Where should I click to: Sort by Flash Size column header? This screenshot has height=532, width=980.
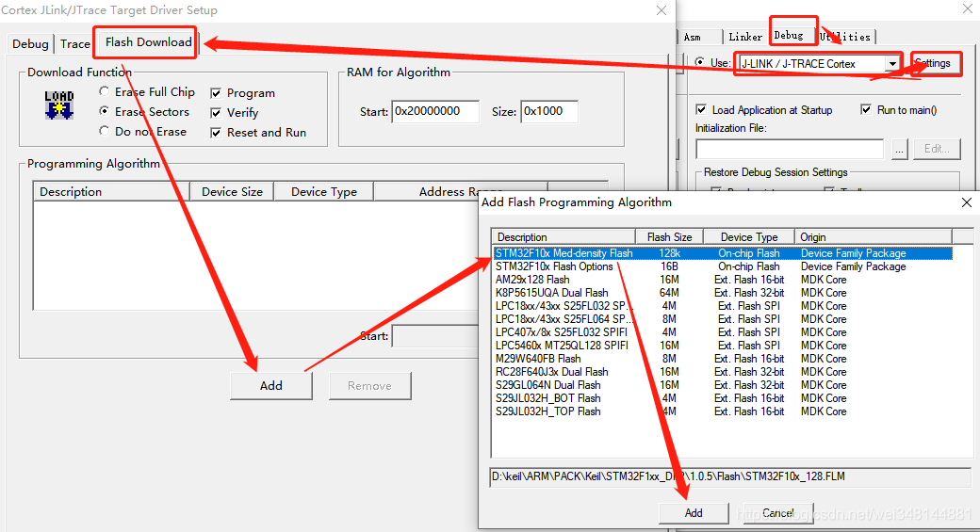click(x=669, y=237)
